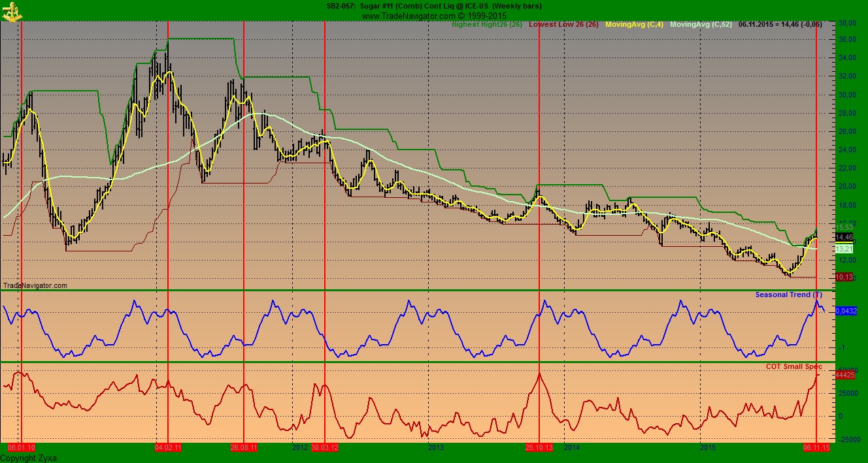
Task: Click the 08.01.10 date marker
Action: tap(21, 448)
